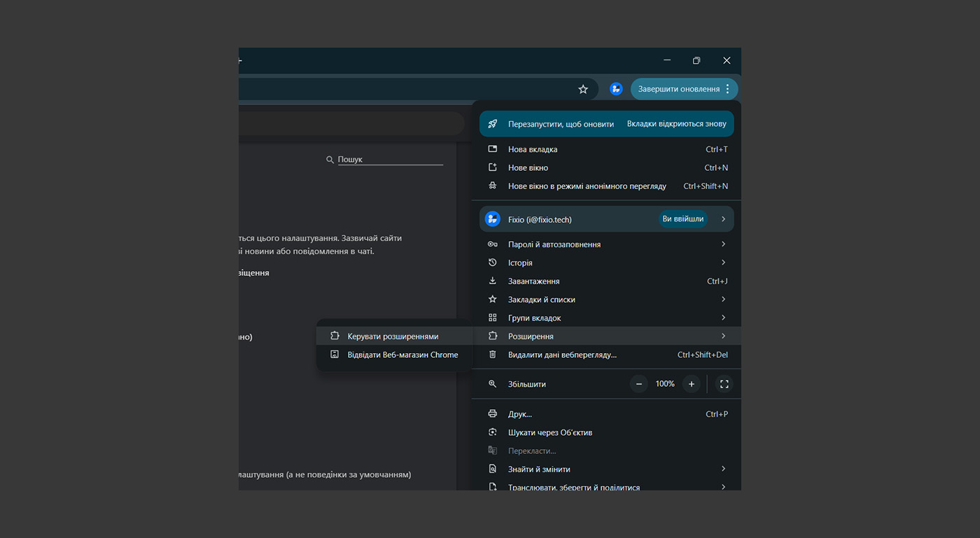This screenshot has width=980, height=538.
Task: Click the Веб-магазин Chrome store icon
Action: [335, 354]
